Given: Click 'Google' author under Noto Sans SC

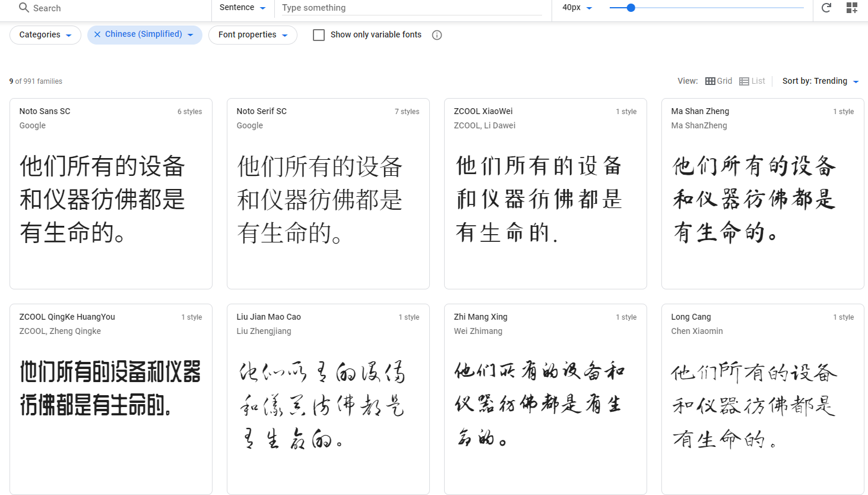Looking at the screenshot, I should click(x=32, y=125).
